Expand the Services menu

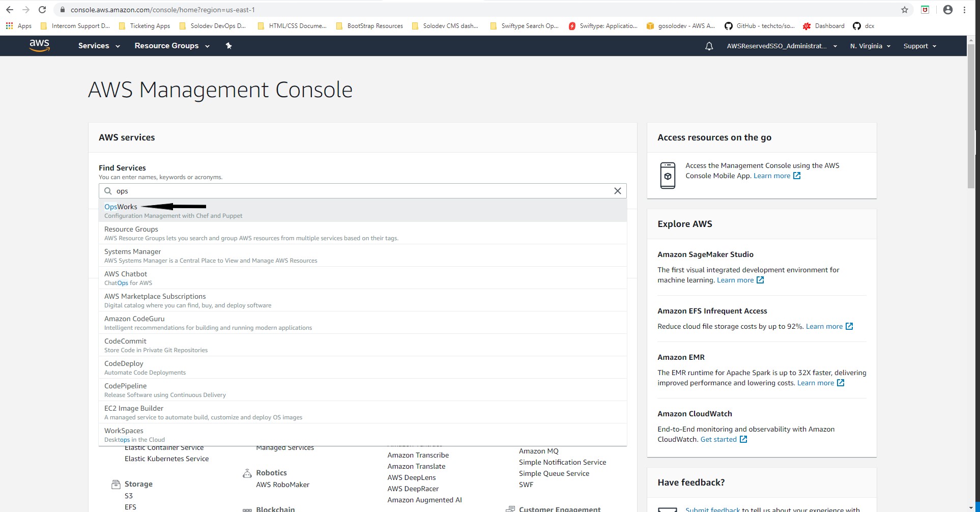(99, 46)
